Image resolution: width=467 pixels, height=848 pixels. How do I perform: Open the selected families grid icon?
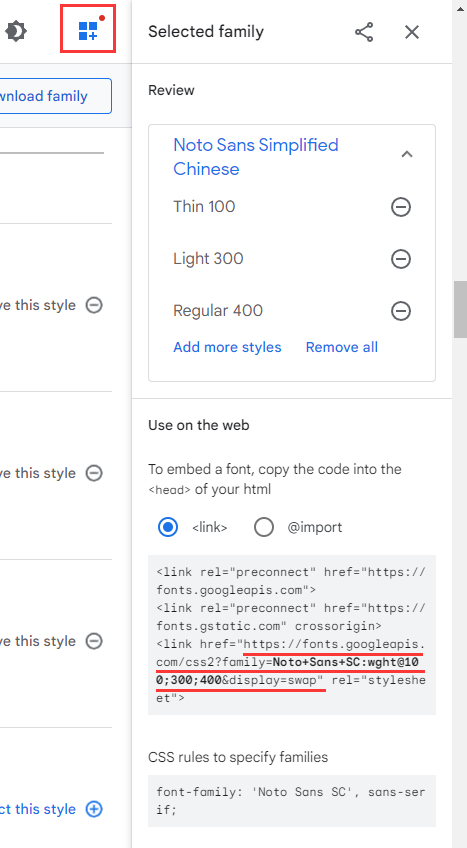(x=88, y=30)
